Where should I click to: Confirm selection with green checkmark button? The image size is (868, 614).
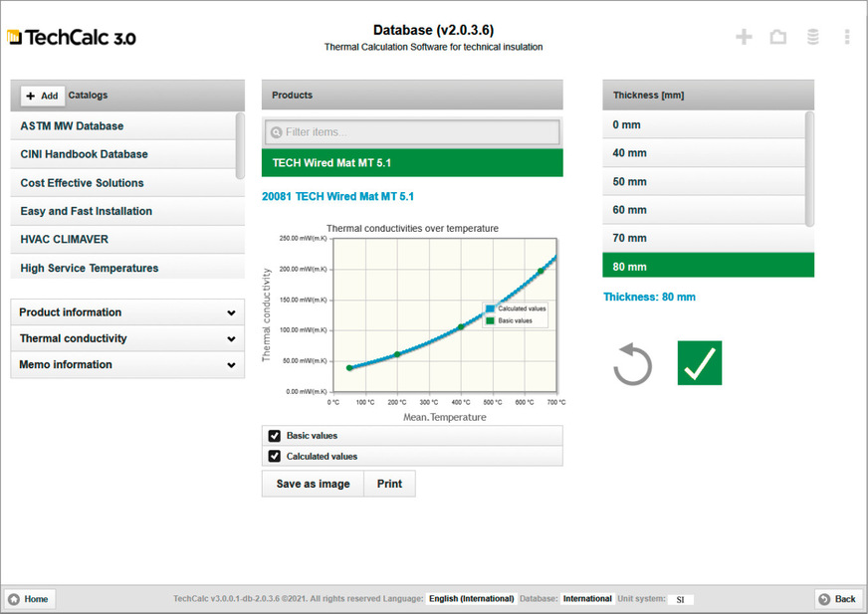click(699, 362)
